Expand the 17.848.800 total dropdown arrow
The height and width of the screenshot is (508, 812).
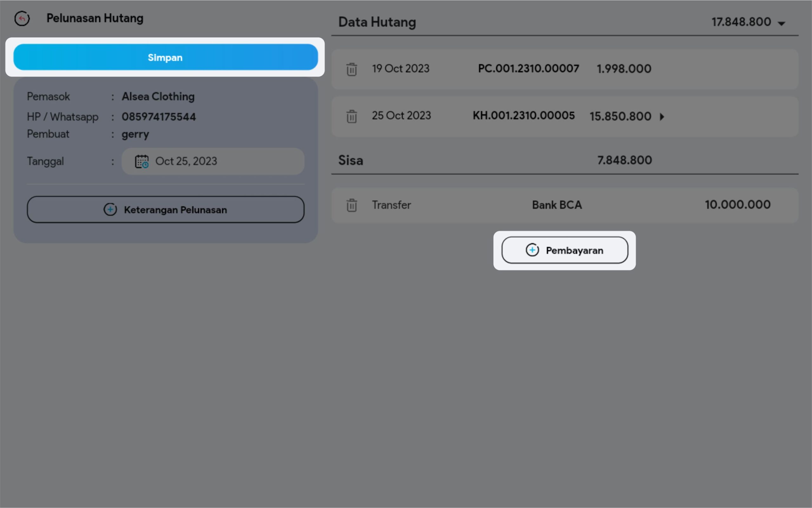pyautogui.click(x=782, y=23)
